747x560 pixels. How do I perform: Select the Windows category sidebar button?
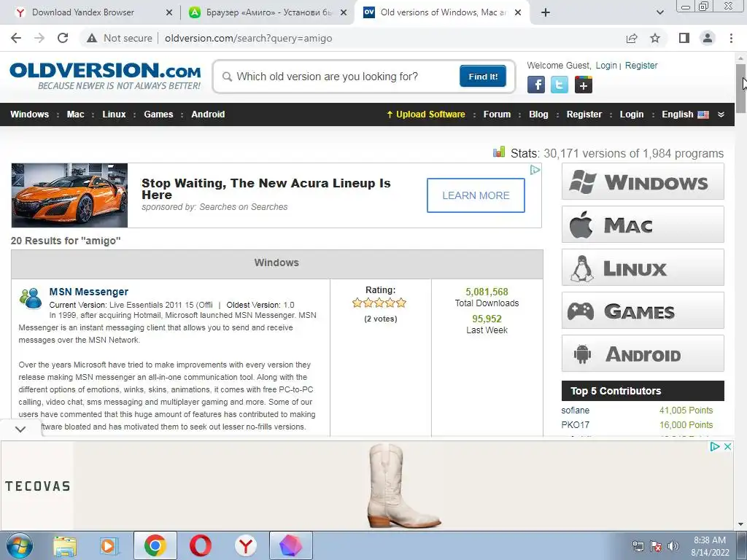tap(643, 182)
